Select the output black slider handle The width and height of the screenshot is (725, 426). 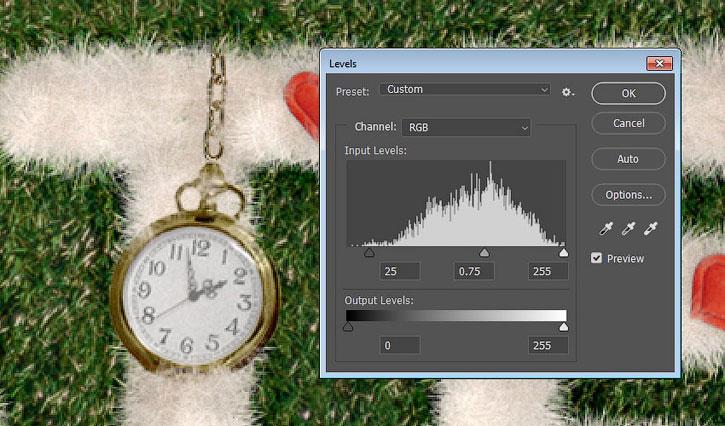(x=348, y=327)
